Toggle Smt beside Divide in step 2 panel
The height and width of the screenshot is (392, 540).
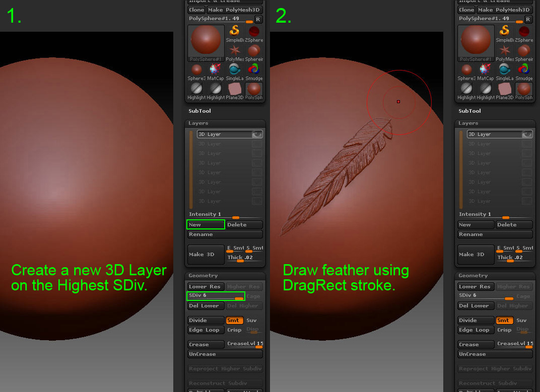point(505,321)
